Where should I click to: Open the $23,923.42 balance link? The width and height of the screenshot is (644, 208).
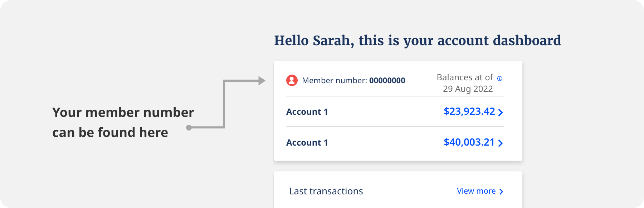pyautogui.click(x=469, y=112)
